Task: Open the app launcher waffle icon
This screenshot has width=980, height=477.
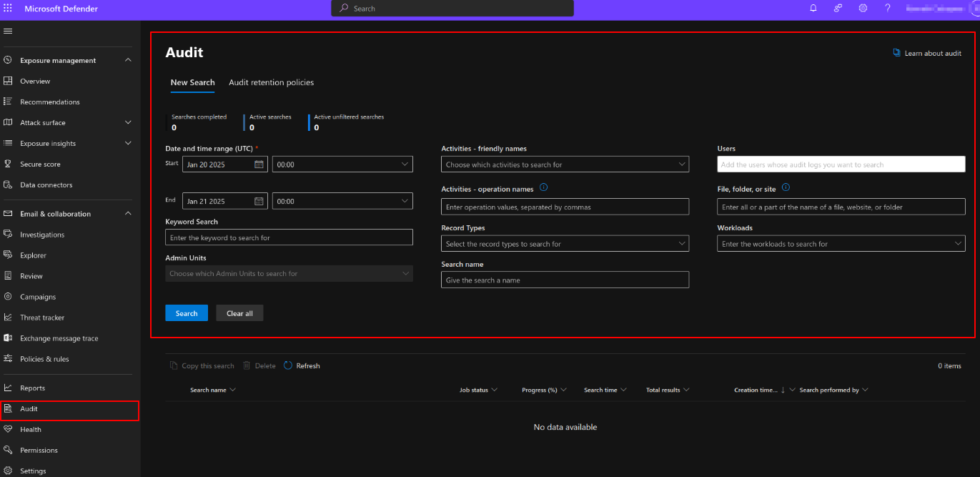Action: click(8, 9)
